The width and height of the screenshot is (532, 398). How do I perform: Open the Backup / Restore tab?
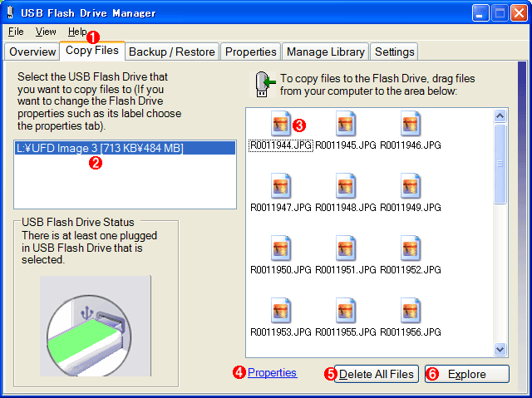172,52
